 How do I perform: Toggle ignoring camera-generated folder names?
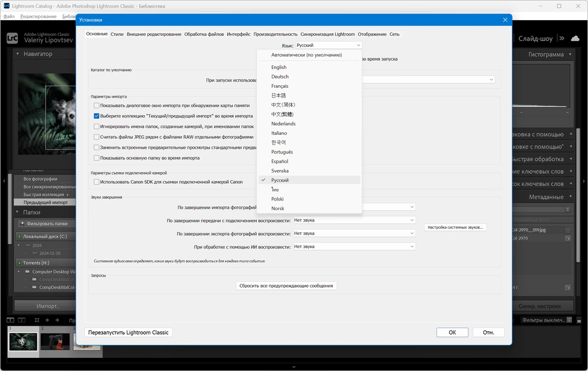point(97,126)
